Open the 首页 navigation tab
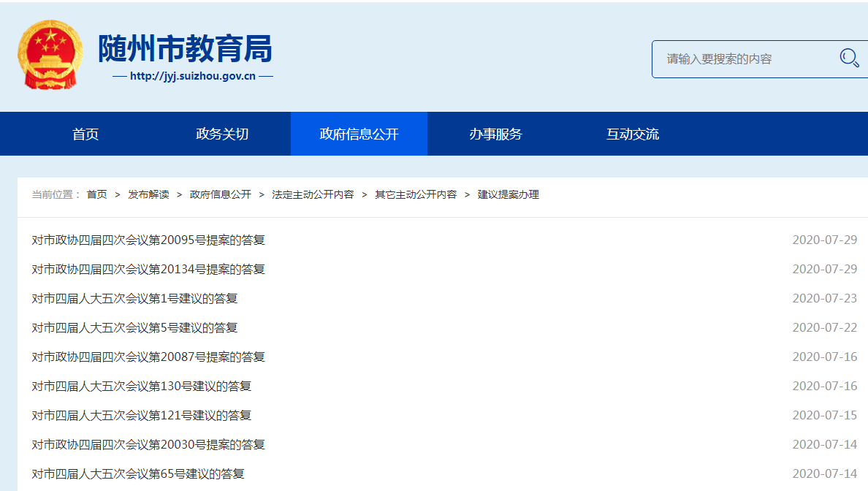 pyautogui.click(x=85, y=134)
